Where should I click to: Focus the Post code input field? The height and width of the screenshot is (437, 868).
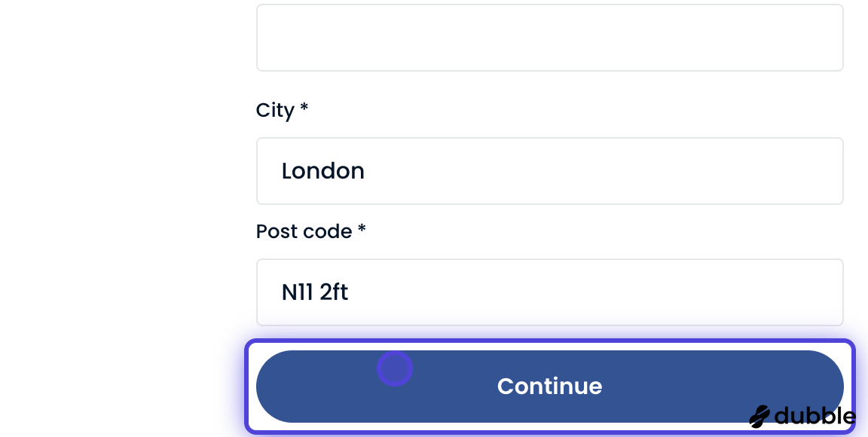coord(550,292)
